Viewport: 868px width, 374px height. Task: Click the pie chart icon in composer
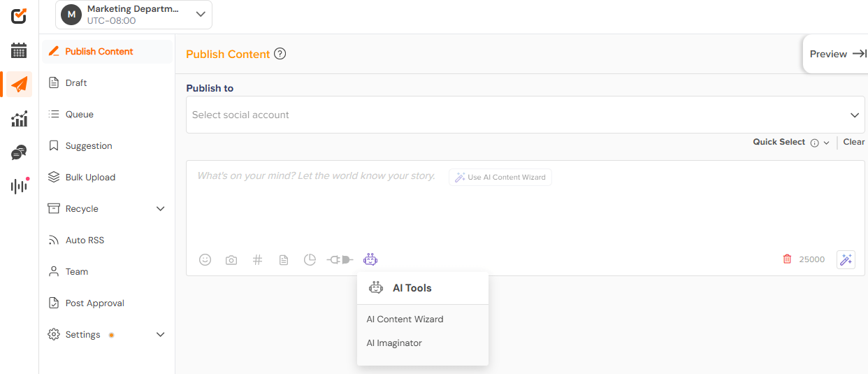pyautogui.click(x=310, y=259)
